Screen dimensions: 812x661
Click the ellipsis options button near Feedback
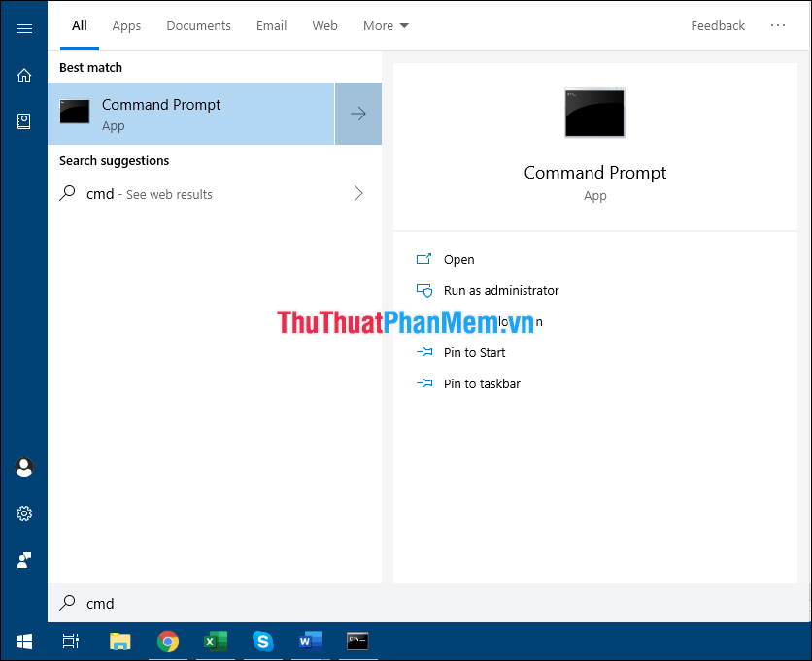[x=778, y=25]
